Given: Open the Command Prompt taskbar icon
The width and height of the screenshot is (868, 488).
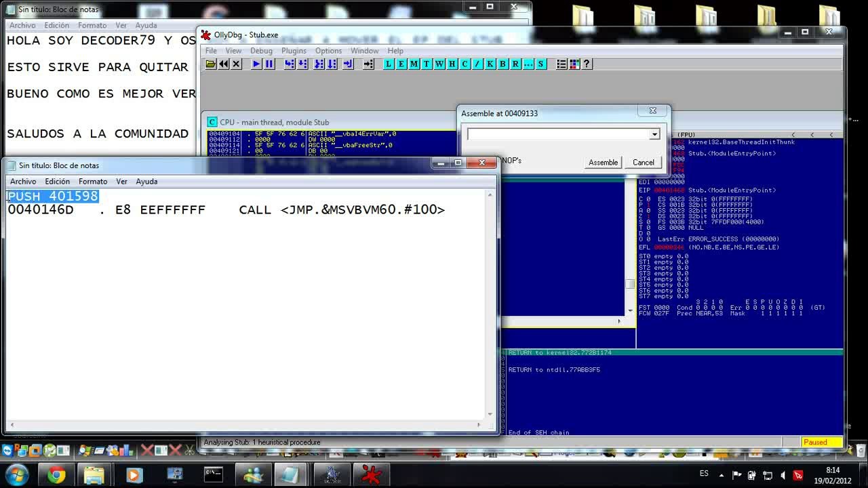Looking at the screenshot, I should pyautogui.click(x=214, y=475).
